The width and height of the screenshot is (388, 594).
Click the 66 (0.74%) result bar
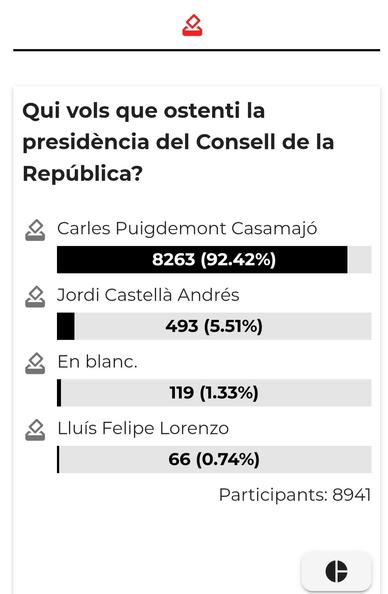click(214, 460)
